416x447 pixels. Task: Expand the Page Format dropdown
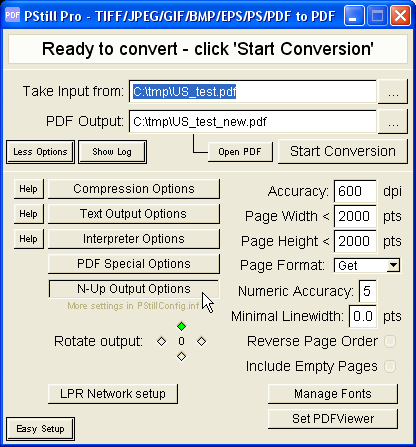394,265
